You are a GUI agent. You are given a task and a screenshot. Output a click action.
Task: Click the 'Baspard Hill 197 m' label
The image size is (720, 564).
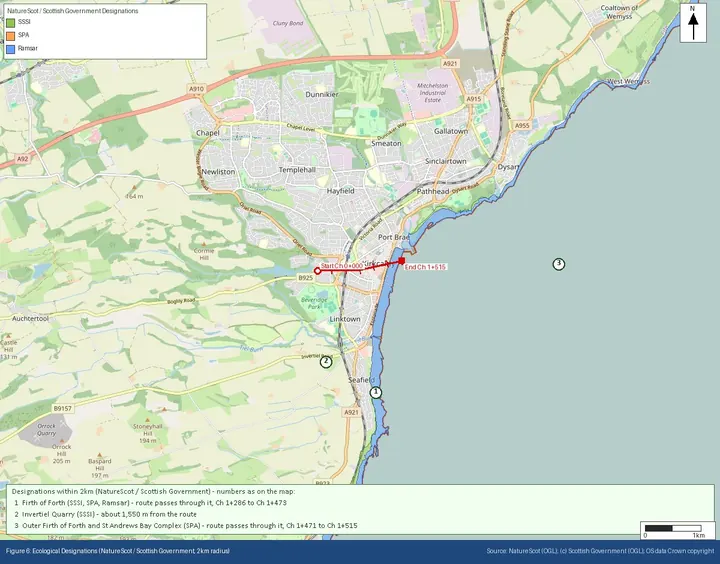100,468
